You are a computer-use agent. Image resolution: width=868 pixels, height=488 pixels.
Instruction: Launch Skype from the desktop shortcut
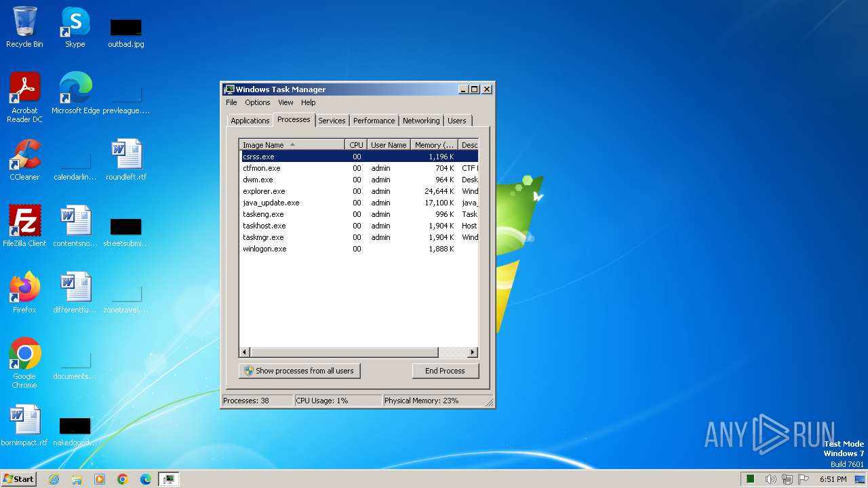point(75,27)
